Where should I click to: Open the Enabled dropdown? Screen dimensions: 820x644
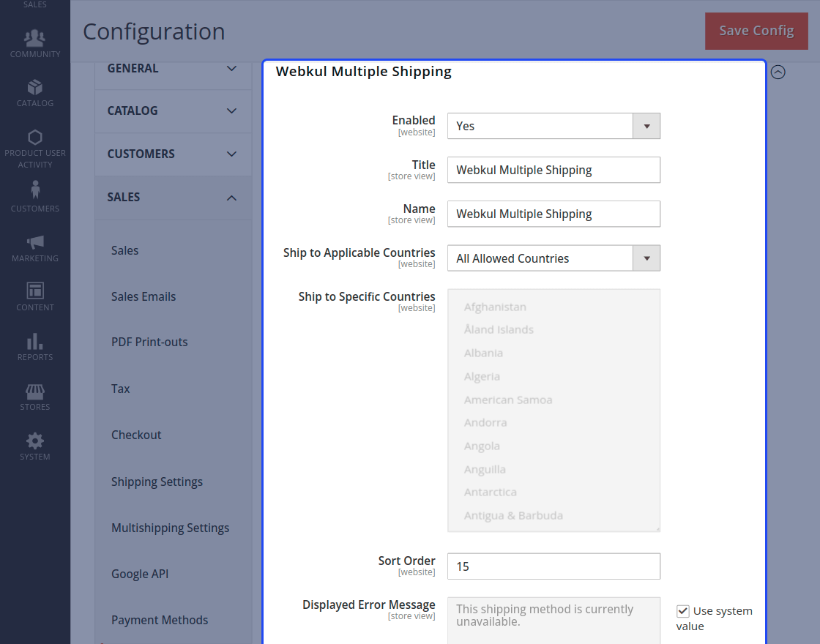pos(553,126)
